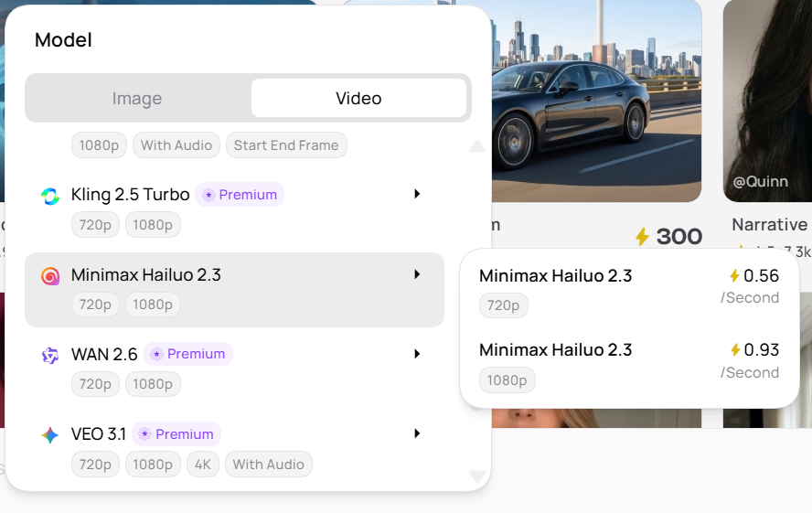812x513 pixels.
Task: Click the Kling 2.5 Turbo logo icon
Action: click(50, 196)
